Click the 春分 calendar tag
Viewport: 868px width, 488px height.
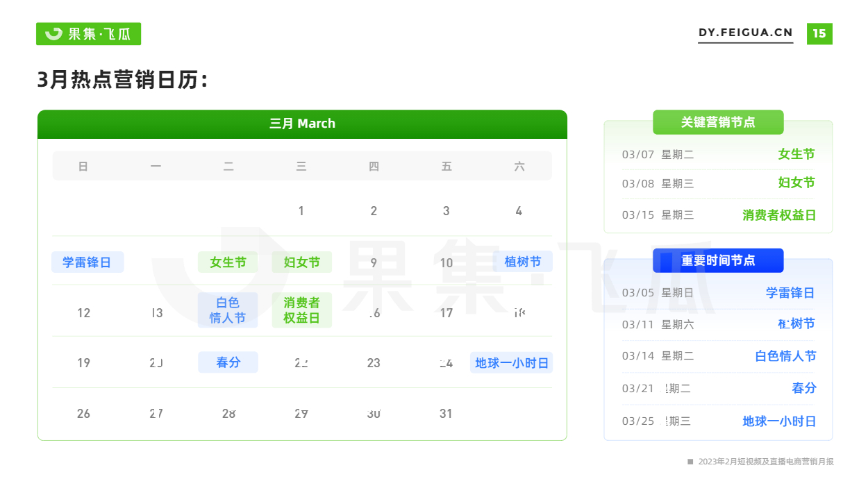pos(228,362)
